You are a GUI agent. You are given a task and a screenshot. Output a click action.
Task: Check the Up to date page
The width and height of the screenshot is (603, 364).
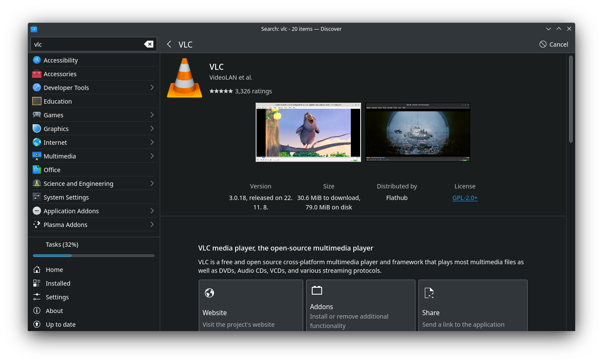click(94, 324)
